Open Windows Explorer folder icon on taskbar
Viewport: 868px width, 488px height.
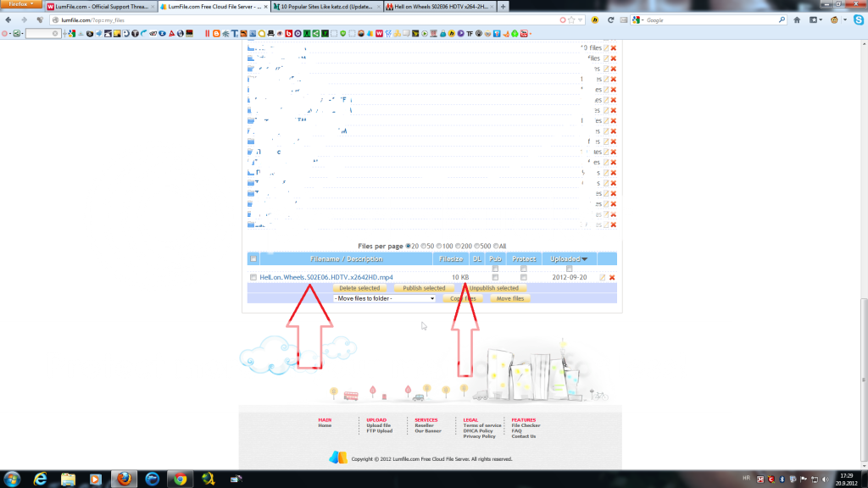[x=87, y=478]
